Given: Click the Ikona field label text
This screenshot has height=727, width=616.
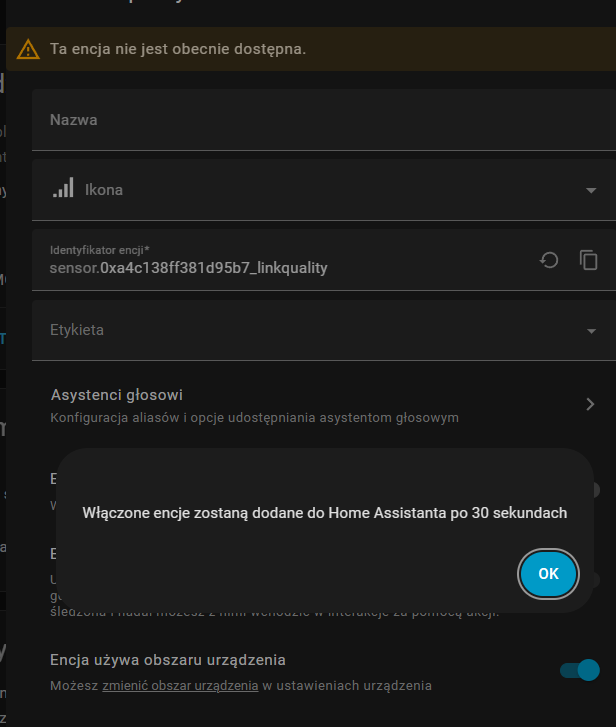Looking at the screenshot, I should (104, 189).
